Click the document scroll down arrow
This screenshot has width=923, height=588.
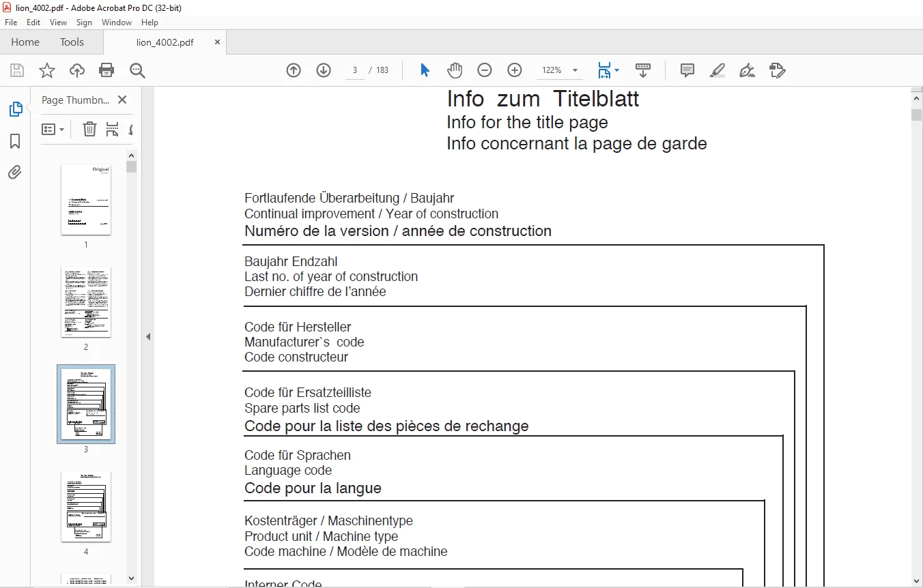[x=917, y=581]
